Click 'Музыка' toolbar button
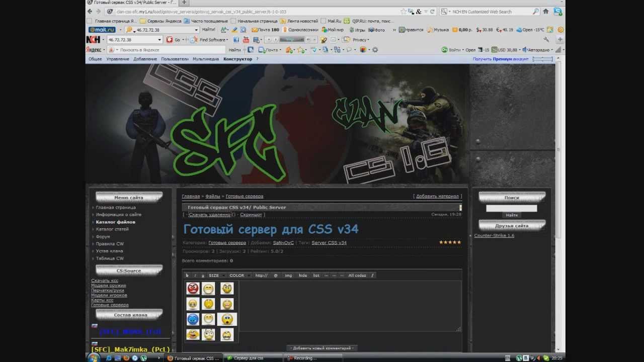This screenshot has height=362, width=644. [438, 30]
